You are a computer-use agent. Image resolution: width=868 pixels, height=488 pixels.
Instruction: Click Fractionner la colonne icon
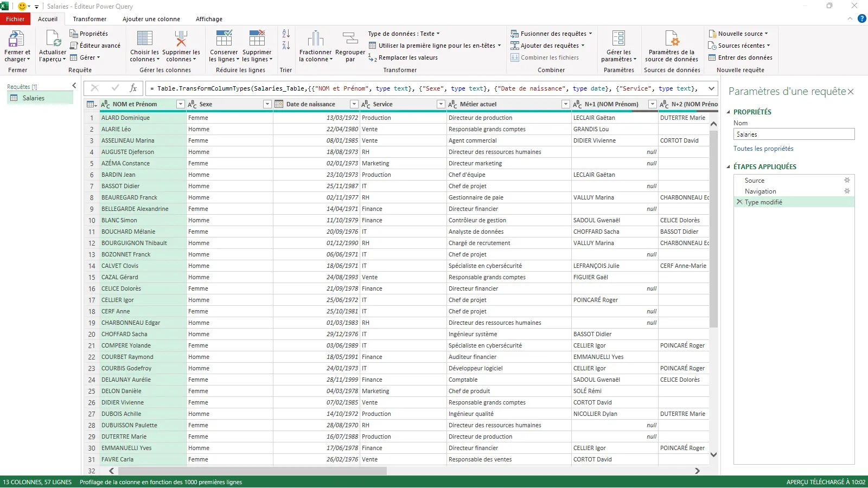click(x=316, y=38)
